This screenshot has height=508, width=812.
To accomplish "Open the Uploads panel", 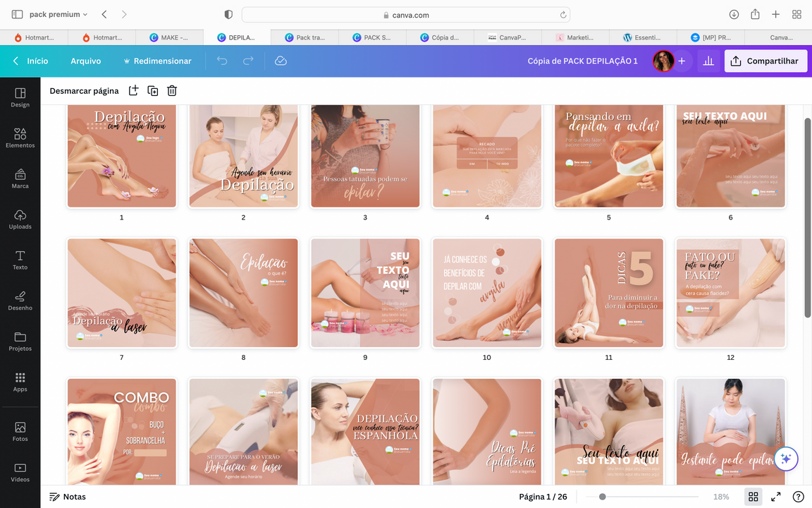I will click(20, 219).
